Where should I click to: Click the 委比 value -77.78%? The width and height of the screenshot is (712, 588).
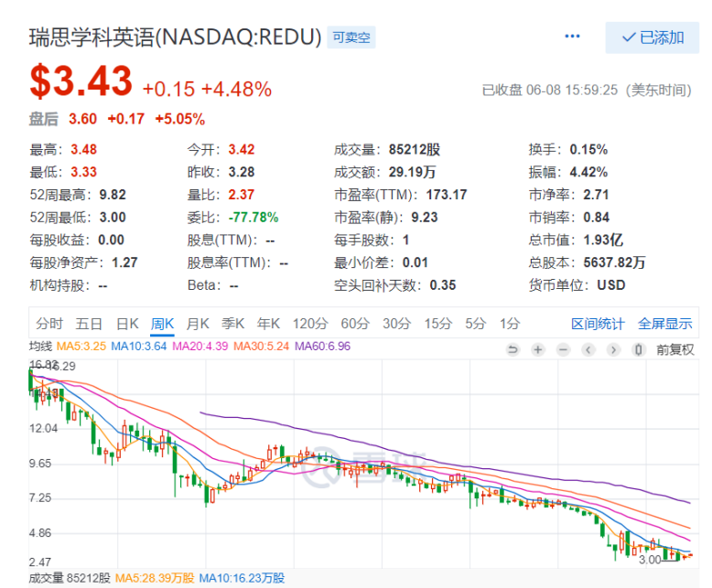click(254, 218)
